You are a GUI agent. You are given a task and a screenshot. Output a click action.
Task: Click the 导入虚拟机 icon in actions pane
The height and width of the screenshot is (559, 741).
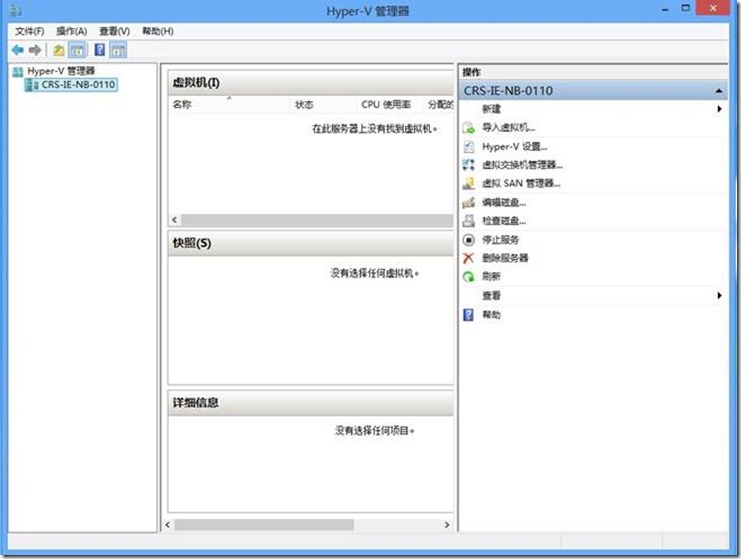point(468,128)
